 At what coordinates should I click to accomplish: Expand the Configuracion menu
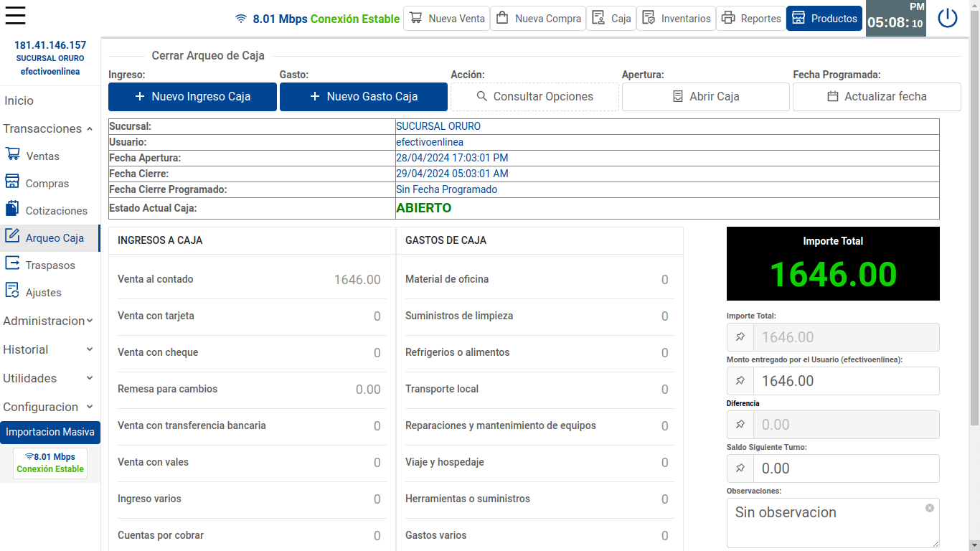click(x=49, y=407)
